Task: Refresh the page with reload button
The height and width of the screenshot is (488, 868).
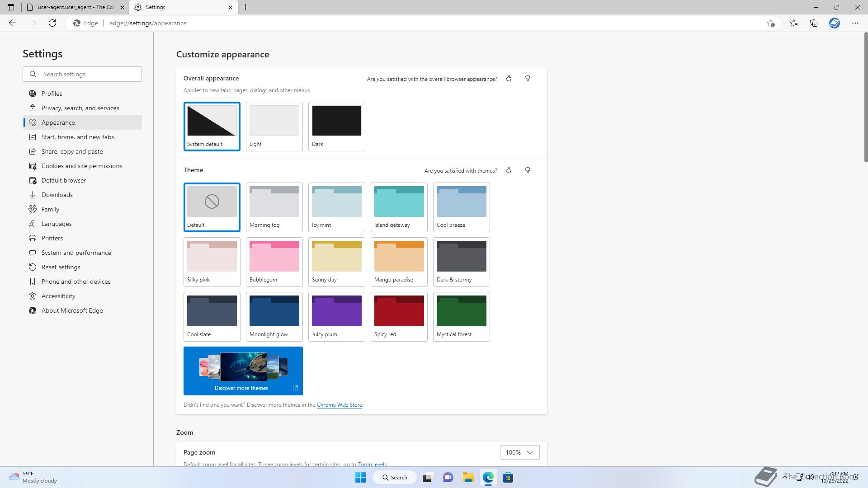Action: coord(52,23)
